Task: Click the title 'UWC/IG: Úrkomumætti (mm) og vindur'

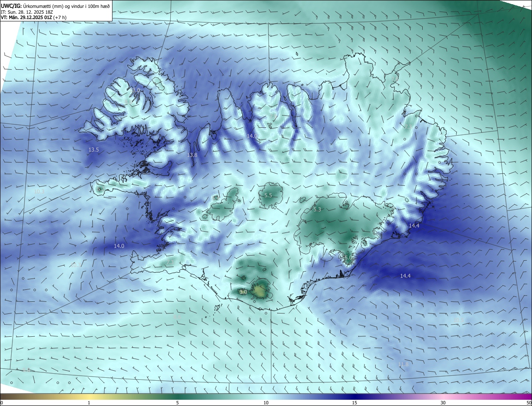Action: [x=55, y=6]
